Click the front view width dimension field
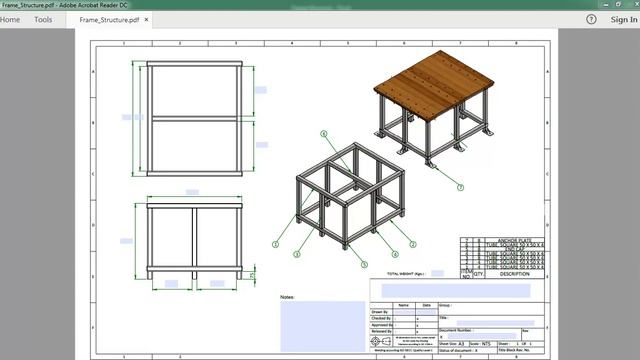The width and height of the screenshot is (640, 360). pos(192,192)
